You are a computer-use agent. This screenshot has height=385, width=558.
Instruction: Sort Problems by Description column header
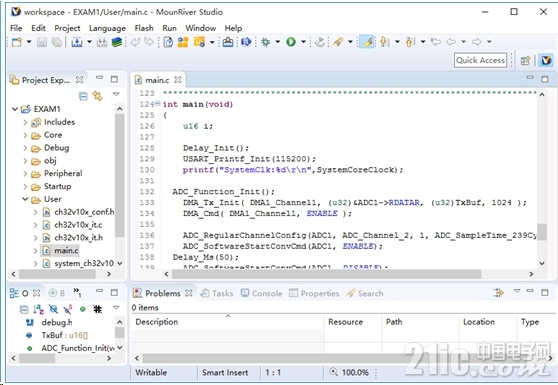click(228, 322)
